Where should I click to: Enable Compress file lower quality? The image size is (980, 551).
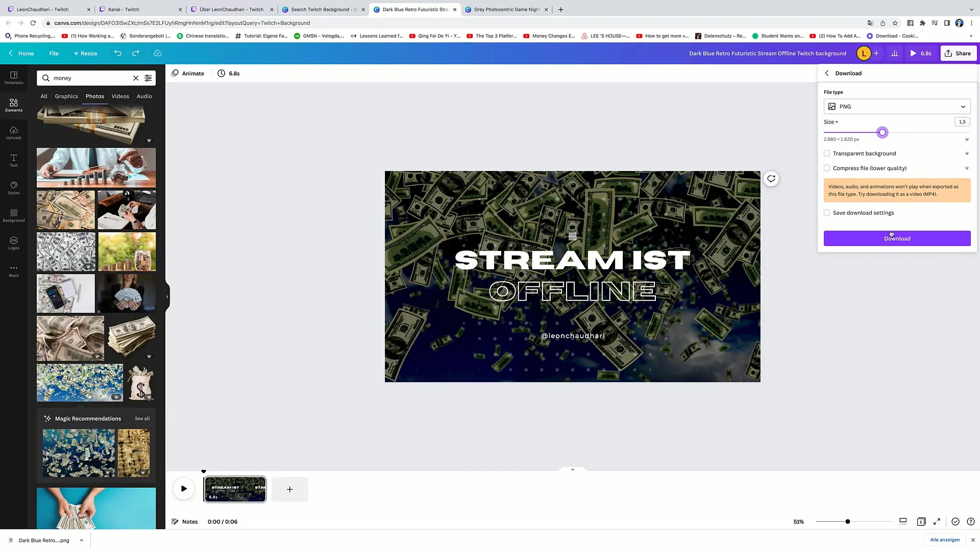[827, 168]
